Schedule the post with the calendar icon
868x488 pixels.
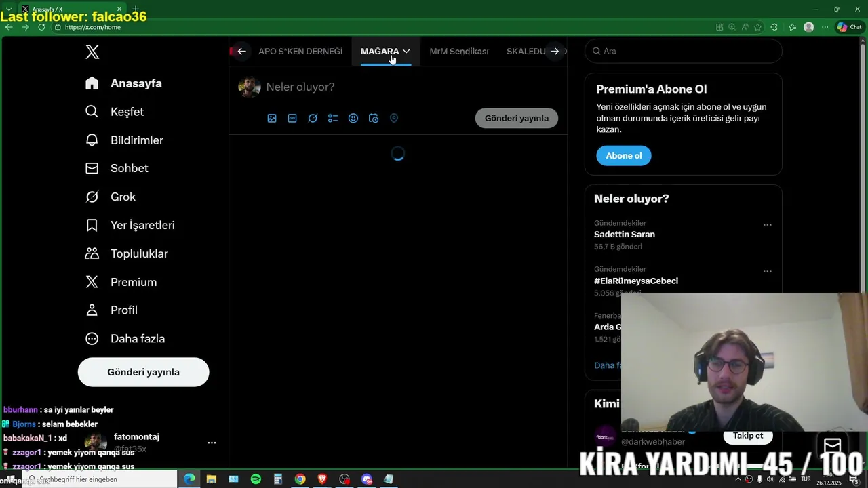tap(374, 118)
